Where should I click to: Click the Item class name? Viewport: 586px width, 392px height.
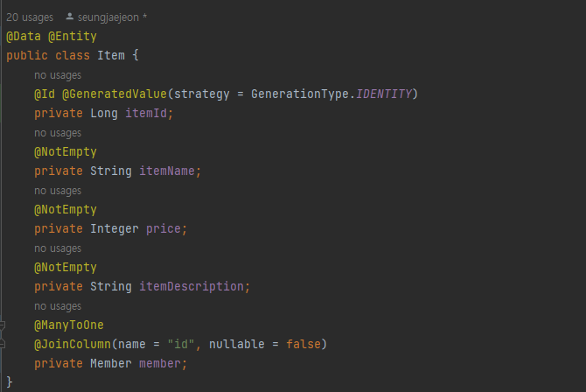click(111, 55)
